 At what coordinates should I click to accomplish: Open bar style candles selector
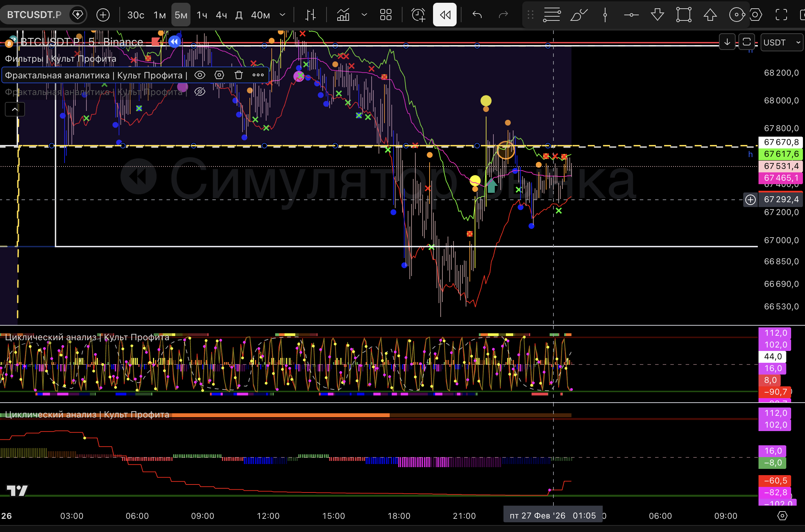click(311, 15)
